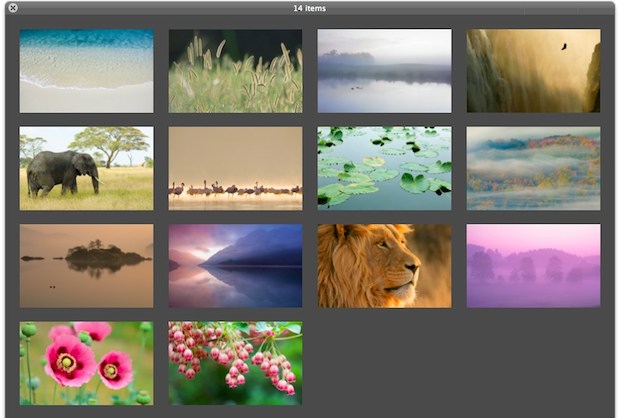Select the hanging pink blossoms image

(235, 362)
